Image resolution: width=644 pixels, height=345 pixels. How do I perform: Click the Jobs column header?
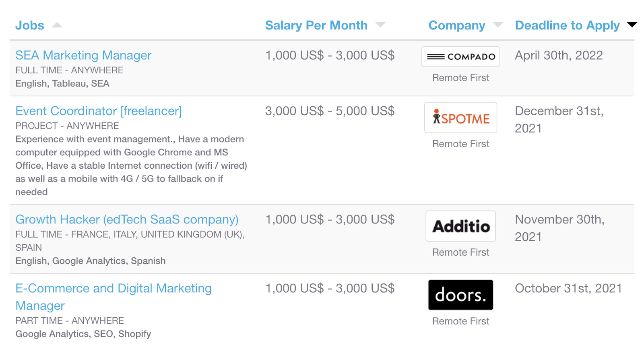pos(29,25)
